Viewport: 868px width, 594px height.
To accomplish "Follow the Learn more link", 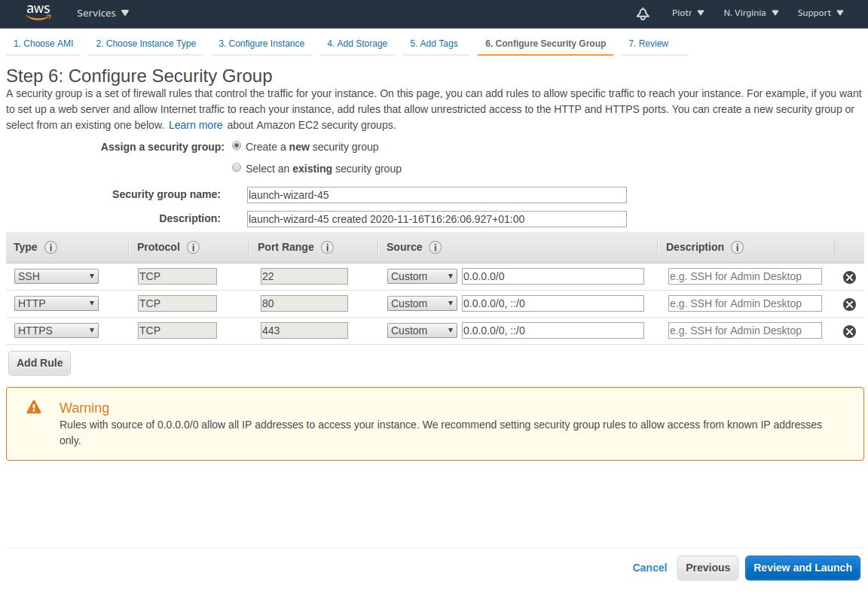I will click(x=195, y=125).
